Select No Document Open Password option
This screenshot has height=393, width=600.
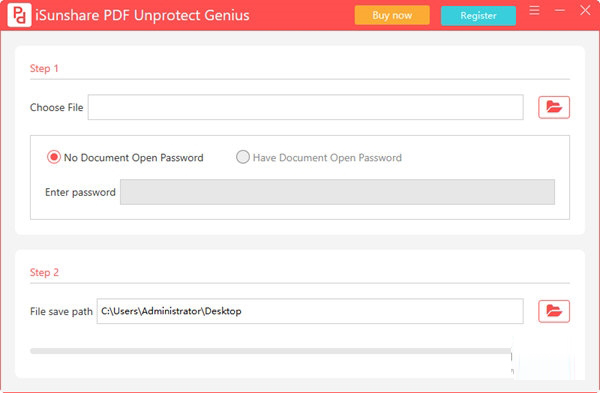tap(125, 157)
